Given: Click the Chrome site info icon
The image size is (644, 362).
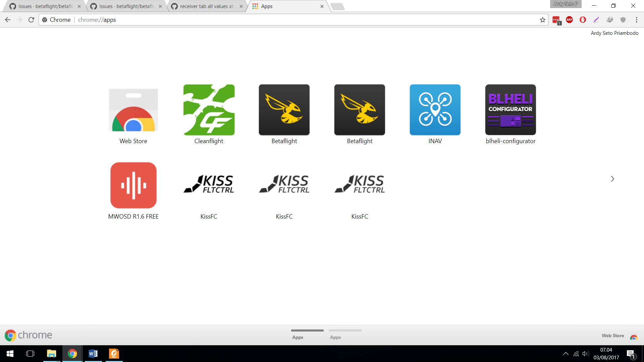Looking at the screenshot, I should coord(45,20).
